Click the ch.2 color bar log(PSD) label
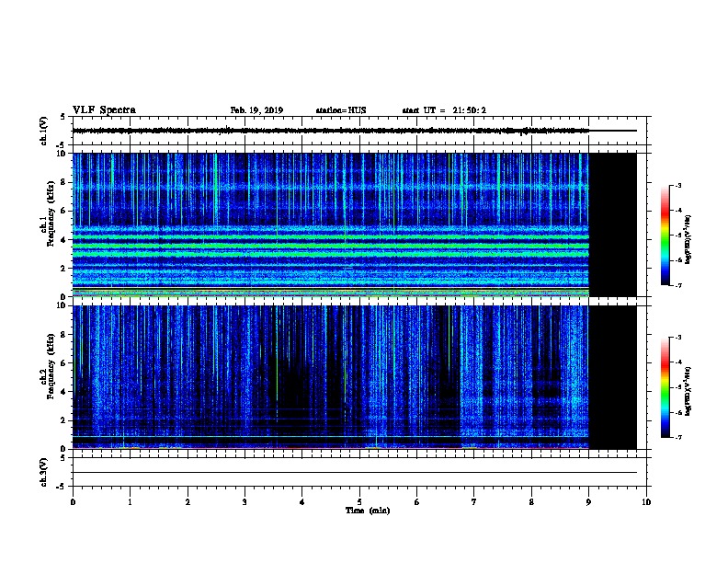The width and height of the screenshot is (728, 563). click(x=688, y=391)
